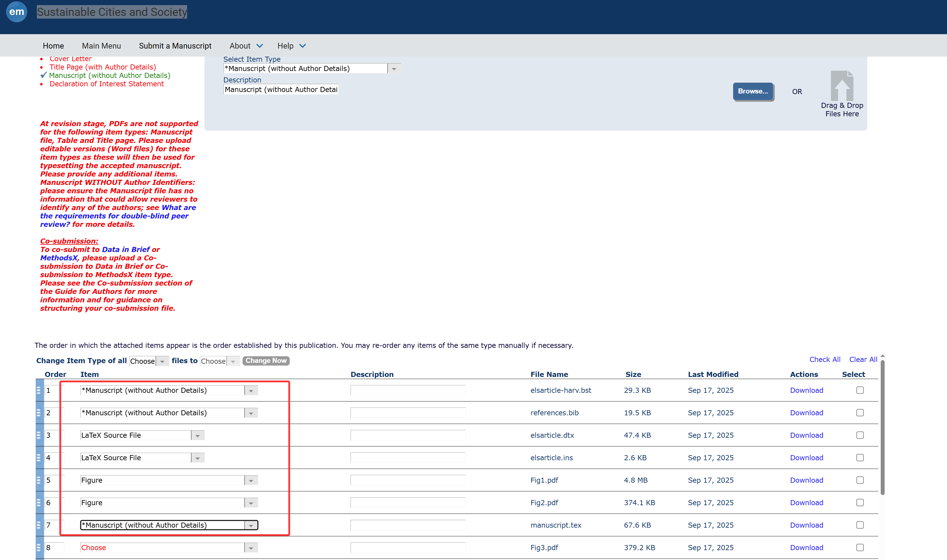
Task: Click description field for references.bib row
Action: tap(408, 413)
